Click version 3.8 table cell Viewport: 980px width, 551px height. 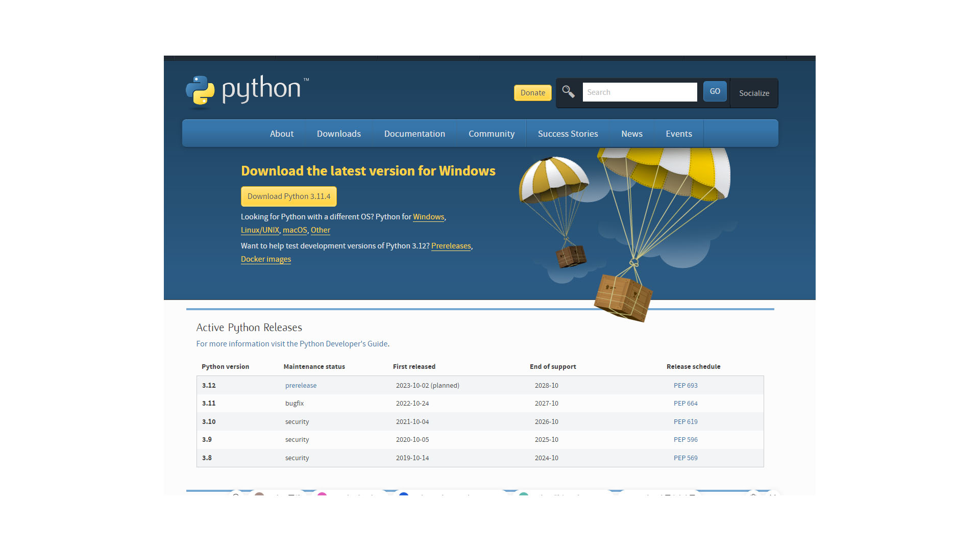coord(207,458)
